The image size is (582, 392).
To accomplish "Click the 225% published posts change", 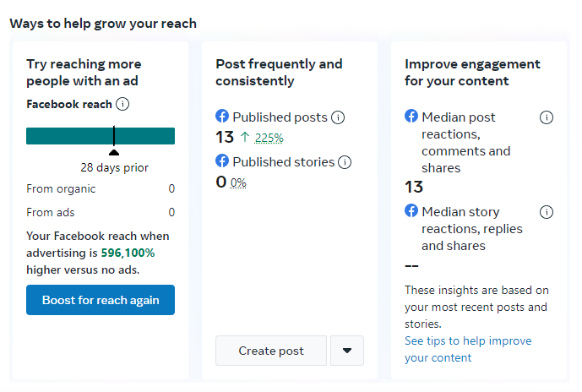I will (269, 139).
